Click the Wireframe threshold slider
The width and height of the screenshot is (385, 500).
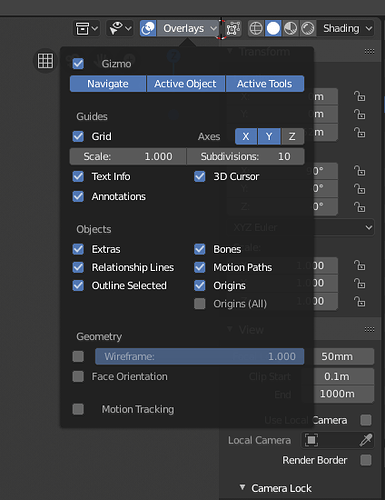click(200, 356)
